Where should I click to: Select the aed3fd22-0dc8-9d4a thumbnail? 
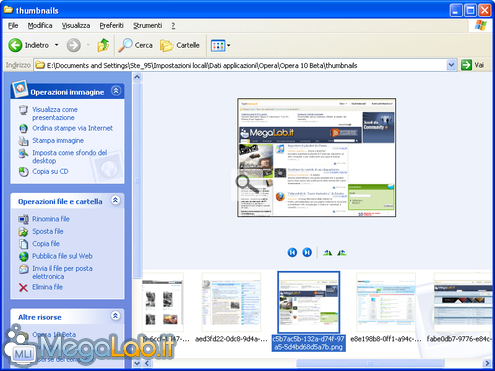(x=231, y=302)
